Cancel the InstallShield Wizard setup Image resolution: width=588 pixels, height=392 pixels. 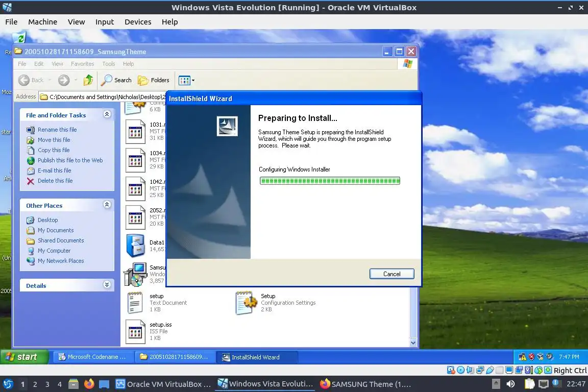click(x=391, y=274)
